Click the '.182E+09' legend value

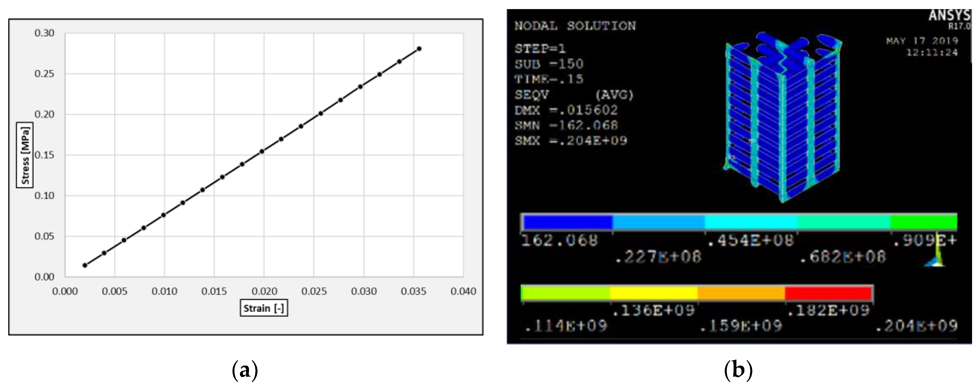tap(828, 310)
